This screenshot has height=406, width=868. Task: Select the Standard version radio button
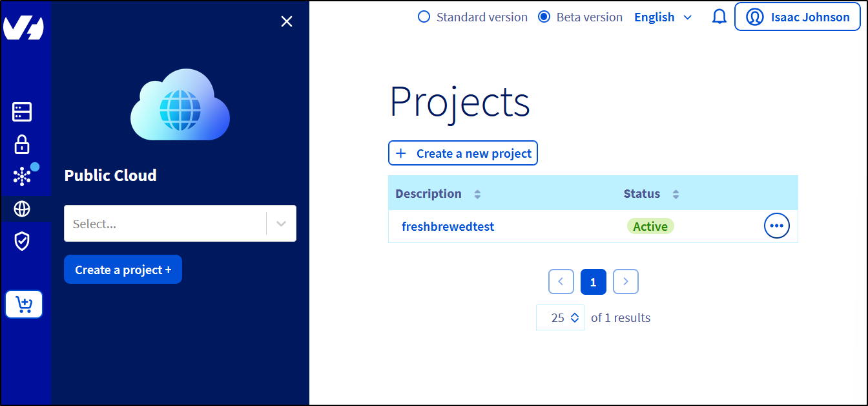point(424,17)
